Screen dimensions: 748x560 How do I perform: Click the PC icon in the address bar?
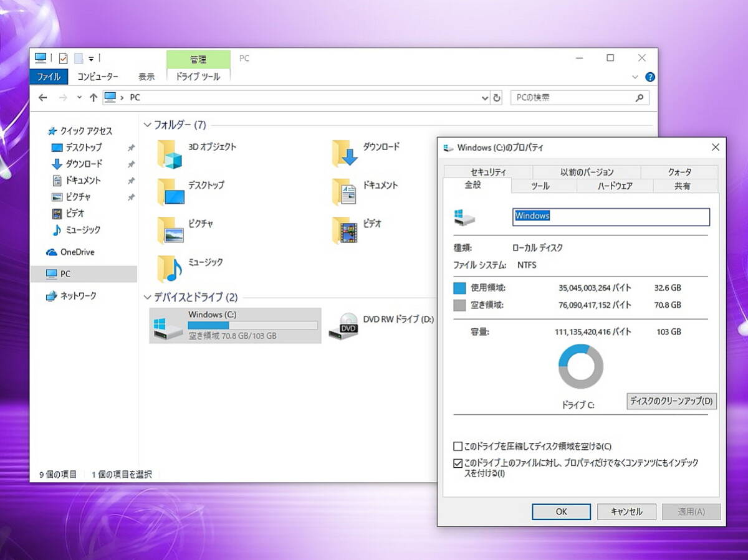[110, 97]
